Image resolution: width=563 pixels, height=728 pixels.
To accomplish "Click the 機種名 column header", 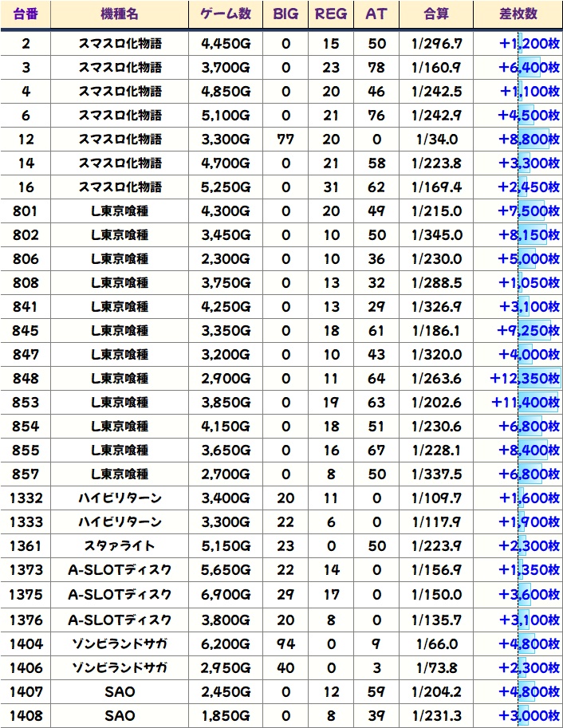I will 120,14.
